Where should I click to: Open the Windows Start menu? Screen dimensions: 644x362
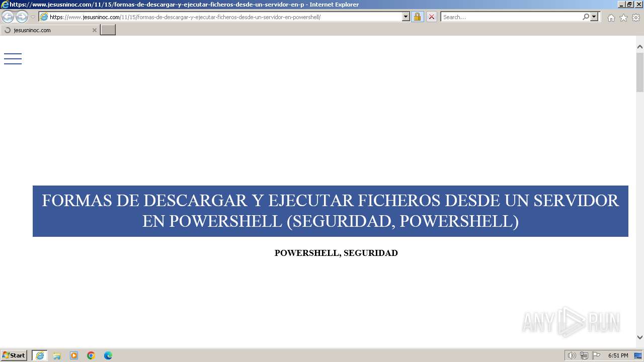[14, 355]
